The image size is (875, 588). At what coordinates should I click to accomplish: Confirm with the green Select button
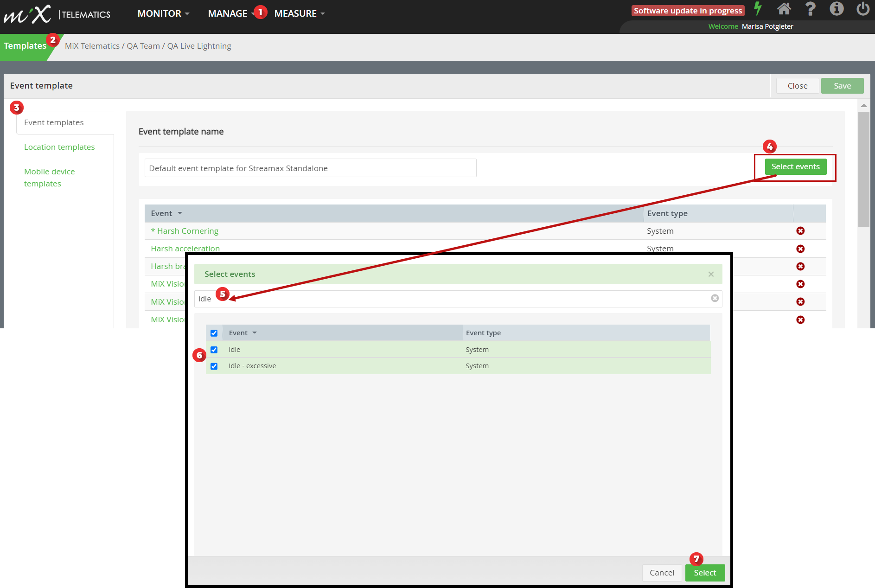coord(705,573)
